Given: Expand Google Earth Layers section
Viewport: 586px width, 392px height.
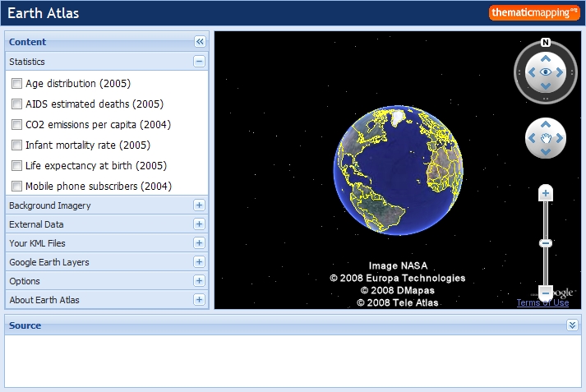Looking at the screenshot, I should pos(199,261).
